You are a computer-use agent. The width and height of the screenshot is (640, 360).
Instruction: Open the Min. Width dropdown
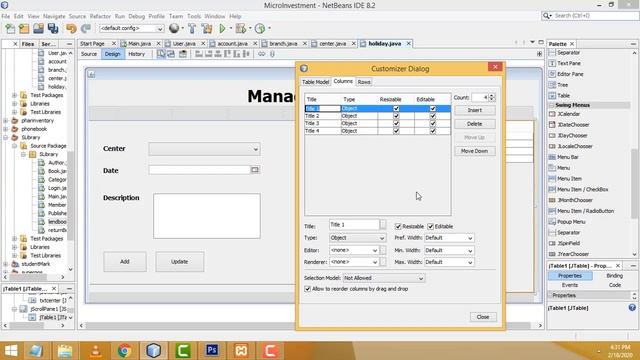(449, 250)
